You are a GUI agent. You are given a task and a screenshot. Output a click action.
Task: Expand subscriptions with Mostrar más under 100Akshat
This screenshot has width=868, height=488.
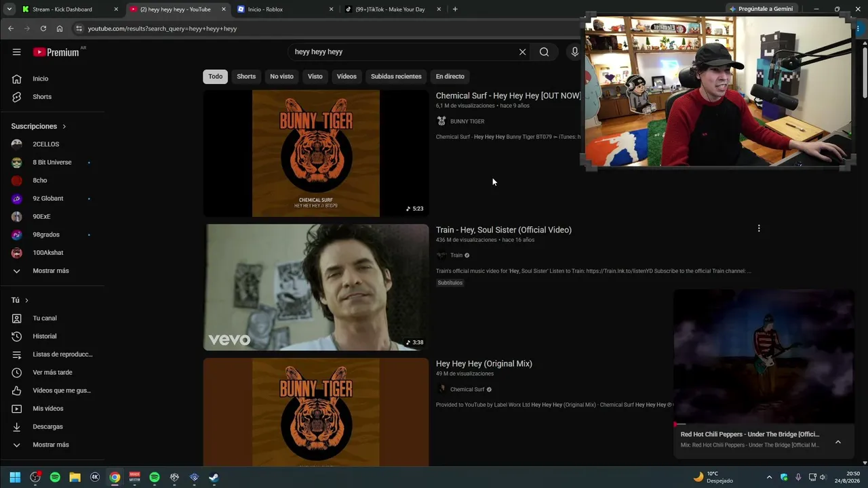(52, 271)
